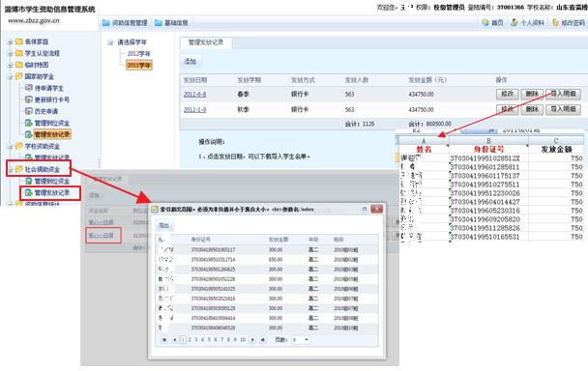Go to page 2 in popup pager
Screen dimensions: 588x371
tap(190, 339)
